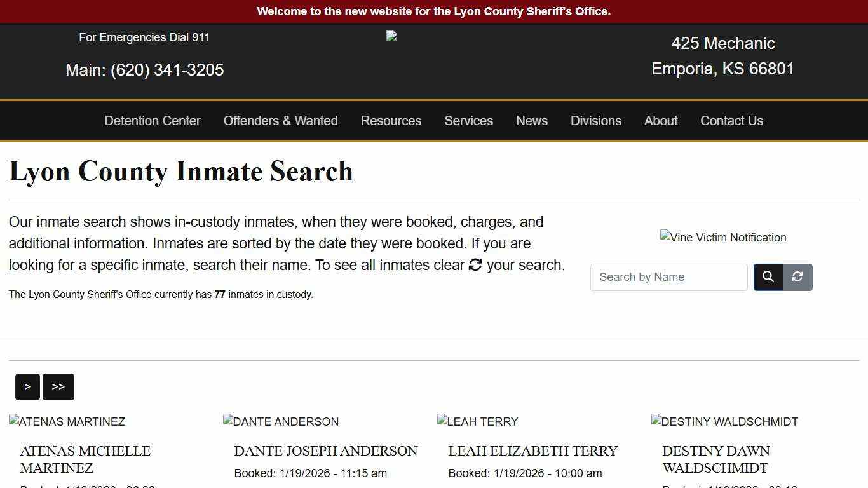
Task: Click the DANTE ANDERSON inmate photo
Action: (280, 421)
